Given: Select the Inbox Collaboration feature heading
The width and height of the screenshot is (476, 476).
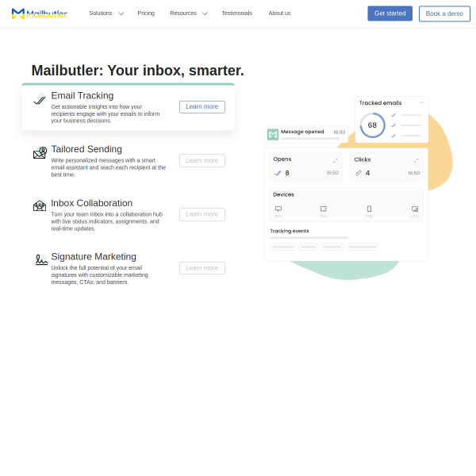Looking at the screenshot, I should (92, 203).
